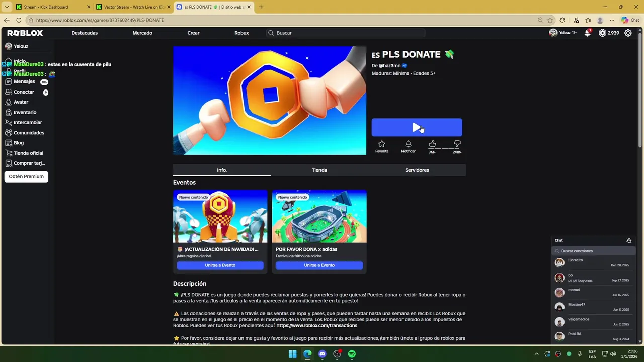Open the Roblox settings gear
This screenshot has width=644, height=362.
[x=628, y=33]
